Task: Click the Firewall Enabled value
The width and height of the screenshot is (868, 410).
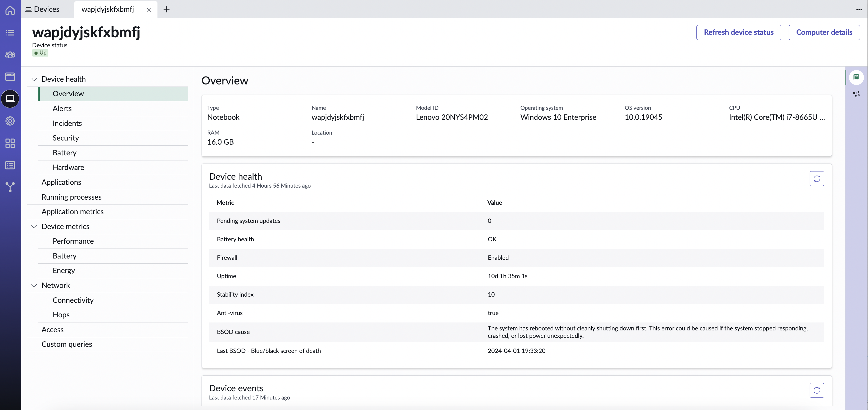Action: click(498, 258)
